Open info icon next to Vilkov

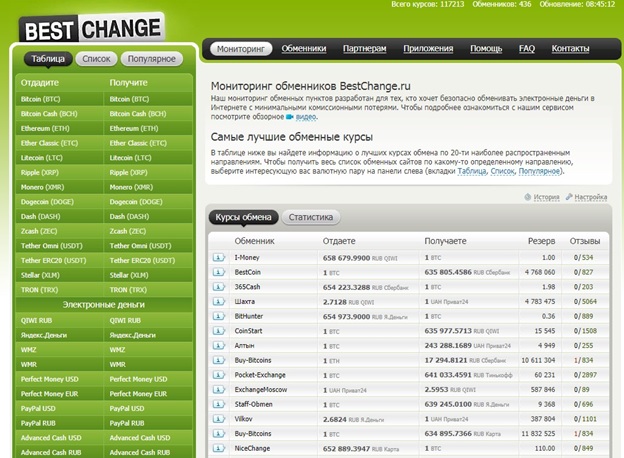coord(218,419)
